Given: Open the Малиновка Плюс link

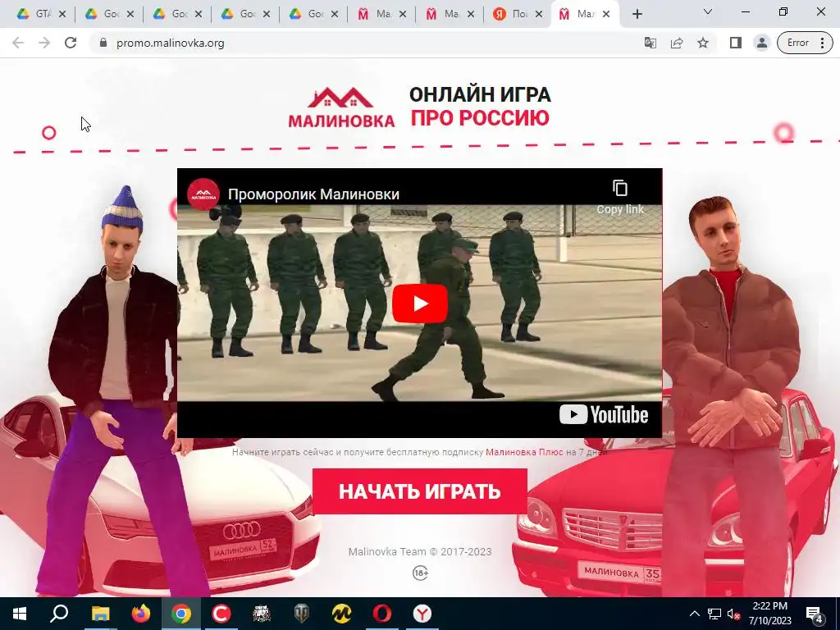Looking at the screenshot, I should 524,452.
